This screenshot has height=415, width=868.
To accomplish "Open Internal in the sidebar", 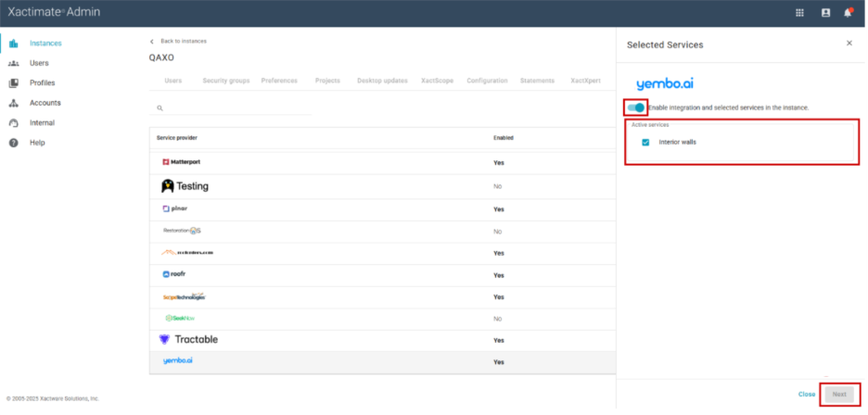I will click(42, 123).
